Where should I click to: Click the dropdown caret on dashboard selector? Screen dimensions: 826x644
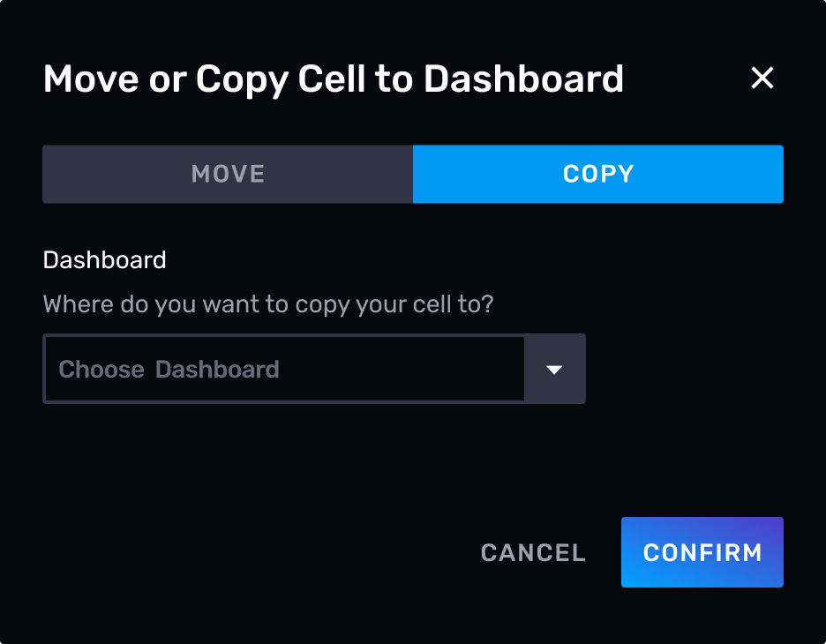click(x=555, y=369)
